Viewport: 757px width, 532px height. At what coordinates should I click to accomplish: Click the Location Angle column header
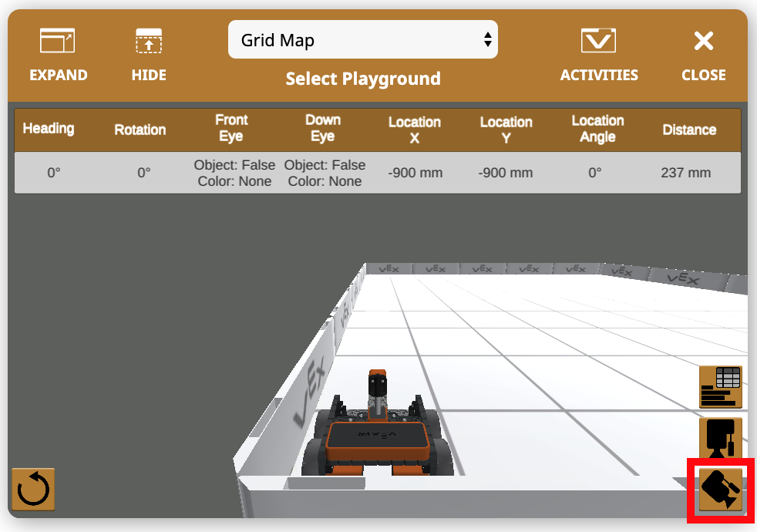(597, 129)
